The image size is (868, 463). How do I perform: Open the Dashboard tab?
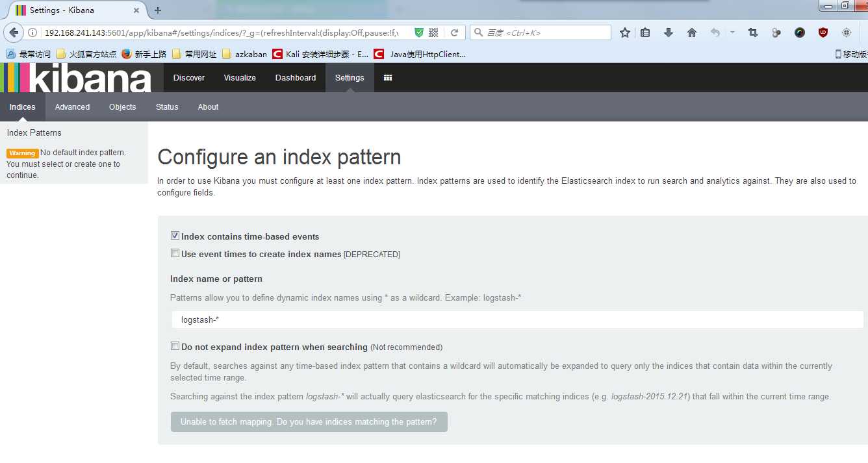coord(296,77)
